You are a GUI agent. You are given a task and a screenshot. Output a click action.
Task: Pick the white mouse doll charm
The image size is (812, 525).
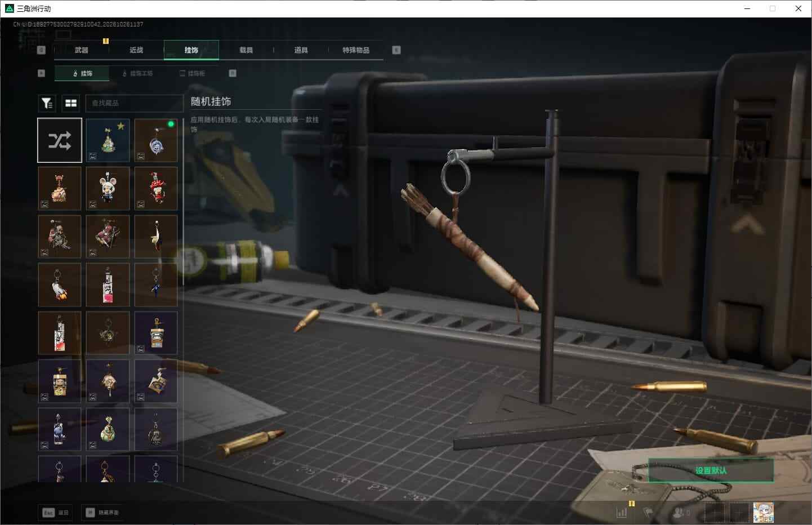click(x=108, y=188)
